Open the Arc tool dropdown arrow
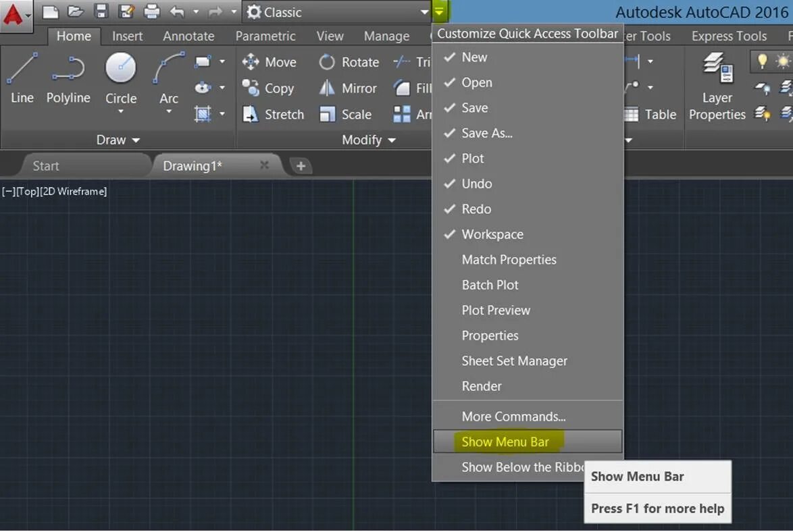 (x=169, y=111)
